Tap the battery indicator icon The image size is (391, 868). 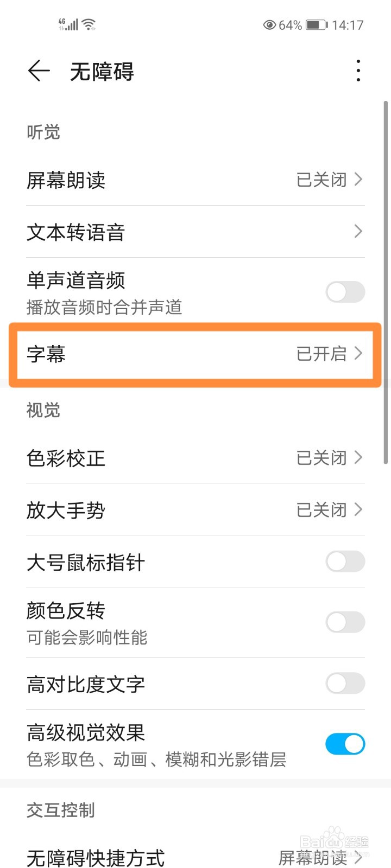click(x=316, y=25)
